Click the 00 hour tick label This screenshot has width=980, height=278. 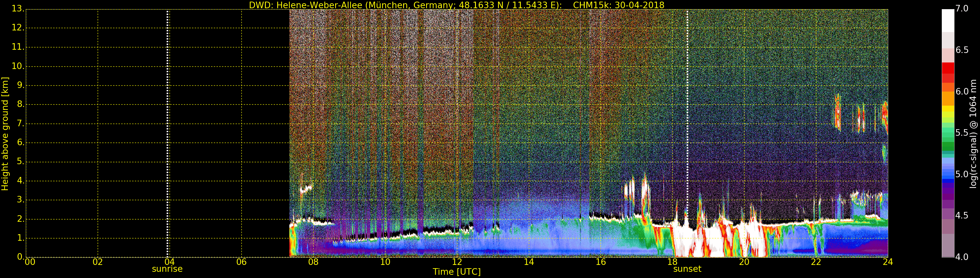point(30,262)
